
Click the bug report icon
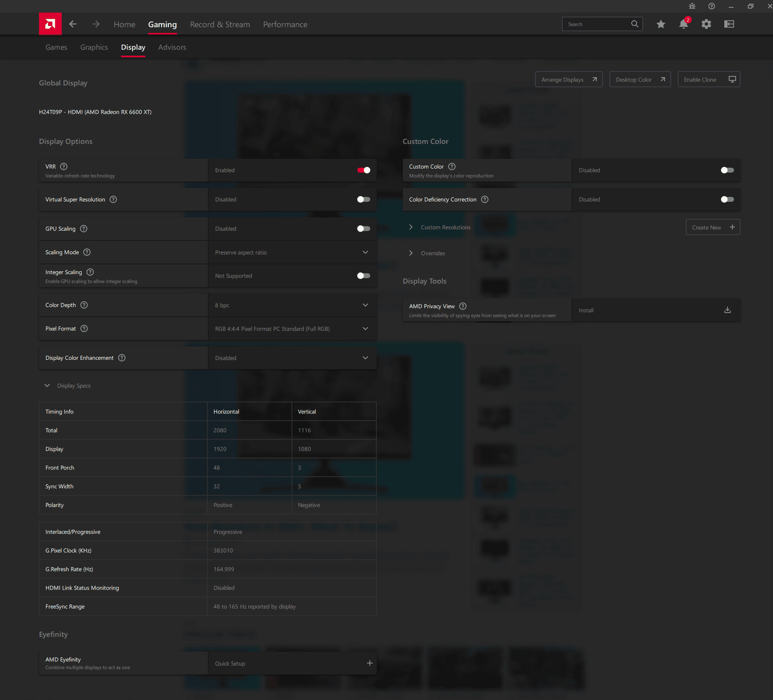click(x=692, y=6)
